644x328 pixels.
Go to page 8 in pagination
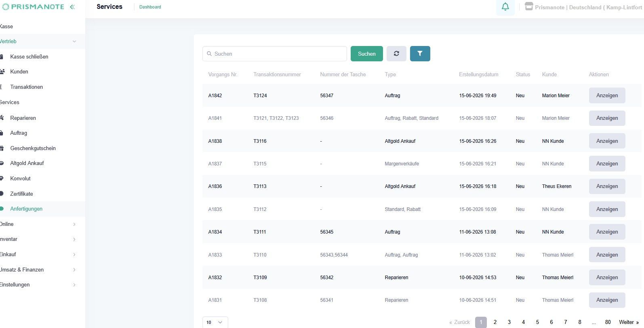pos(580,322)
